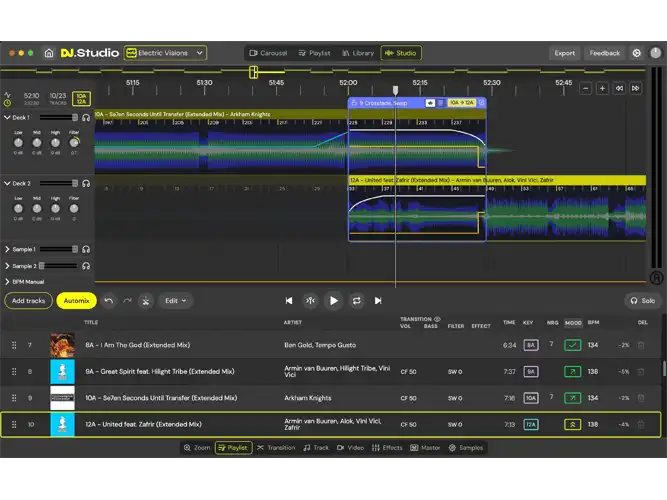Expand the BPM Manual lane
The width and height of the screenshot is (667, 500).
coord(7,282)
